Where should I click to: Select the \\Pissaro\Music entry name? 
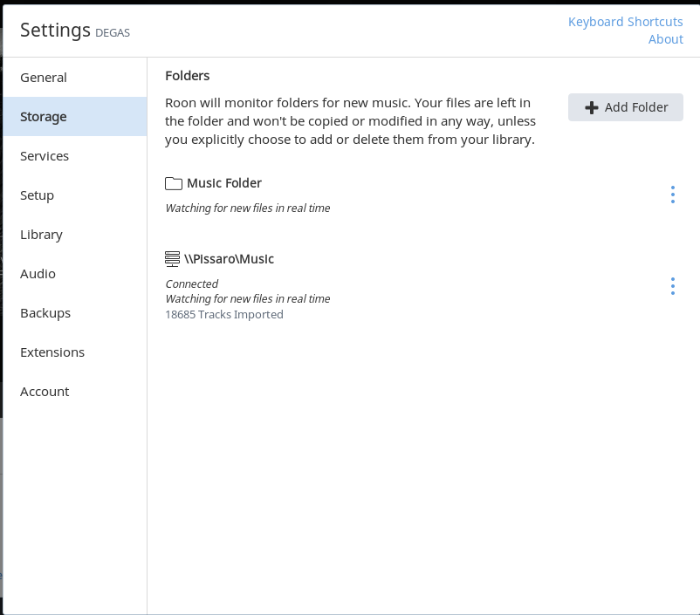(229, 259)
